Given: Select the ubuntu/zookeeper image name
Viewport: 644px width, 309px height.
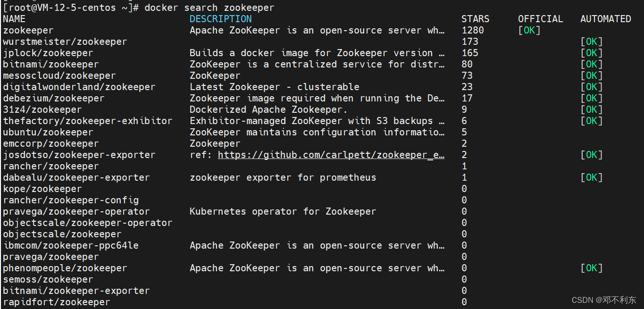Looking at the screenshot, I should [x=48, y=132].
